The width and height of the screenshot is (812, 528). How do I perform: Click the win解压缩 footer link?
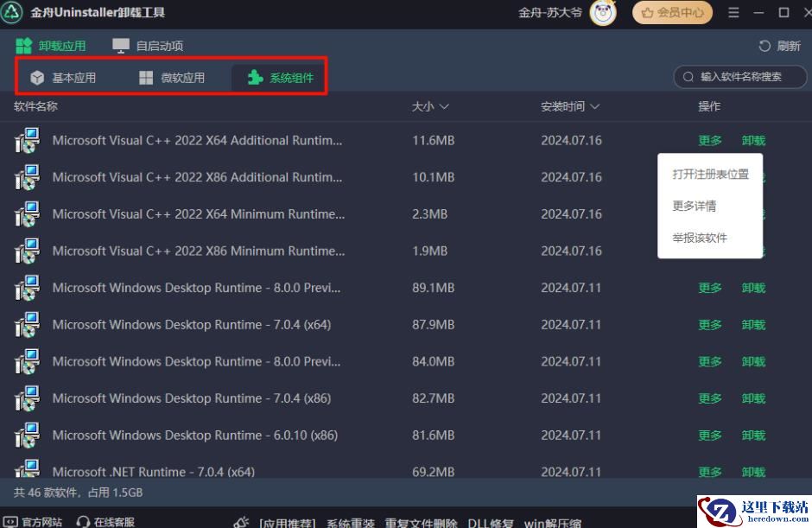(x=553, y=522)
